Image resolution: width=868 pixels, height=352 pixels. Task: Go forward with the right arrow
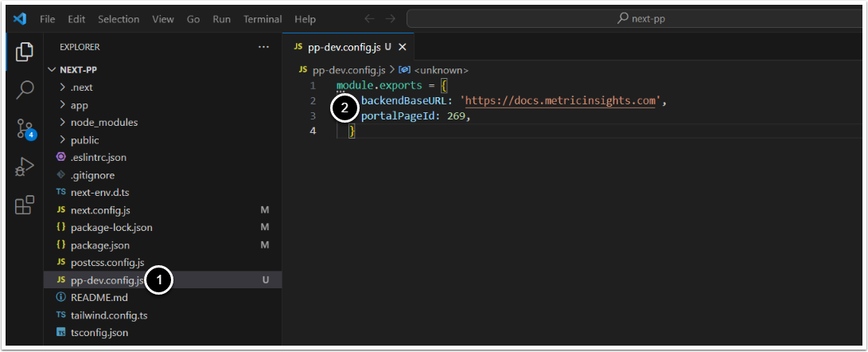[x=391, y=18]
